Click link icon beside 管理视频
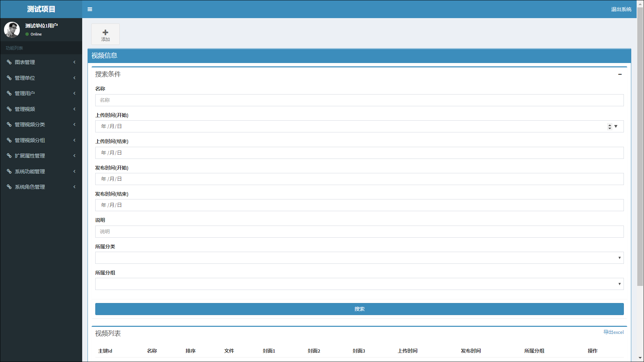The height and width of the screenshot is (362, 644). pos(9,109)
